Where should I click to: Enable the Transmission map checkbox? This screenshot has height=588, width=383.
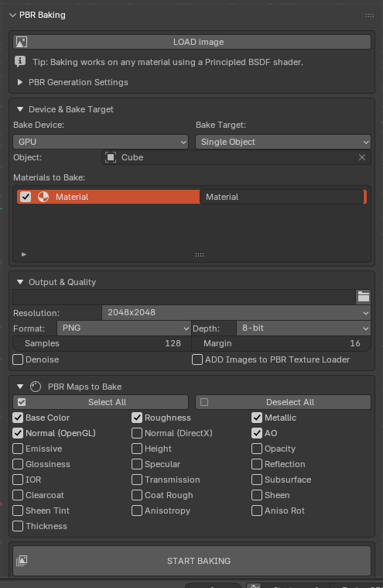[x=137, y=480]
